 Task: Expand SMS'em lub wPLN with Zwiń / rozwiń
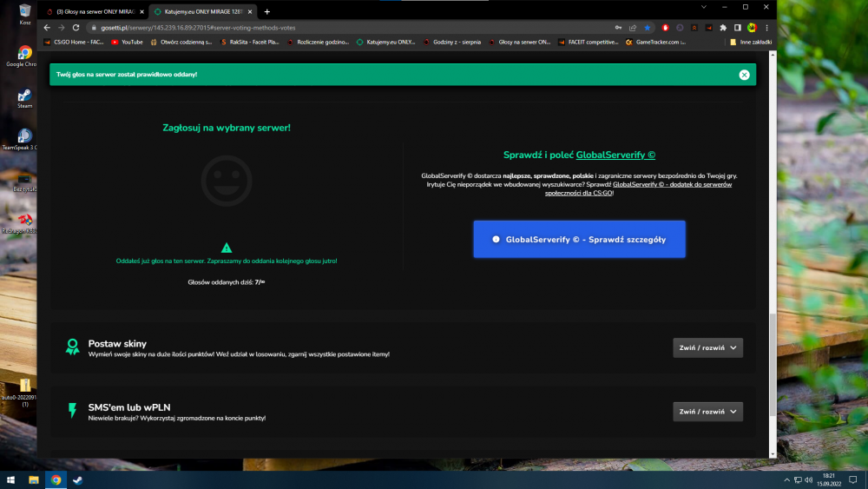pyautogui.click(x=707, y=412)
